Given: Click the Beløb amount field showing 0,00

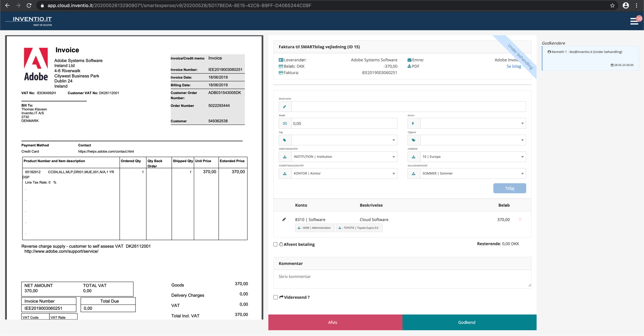Looking at the screenshot, I should 344,123.
